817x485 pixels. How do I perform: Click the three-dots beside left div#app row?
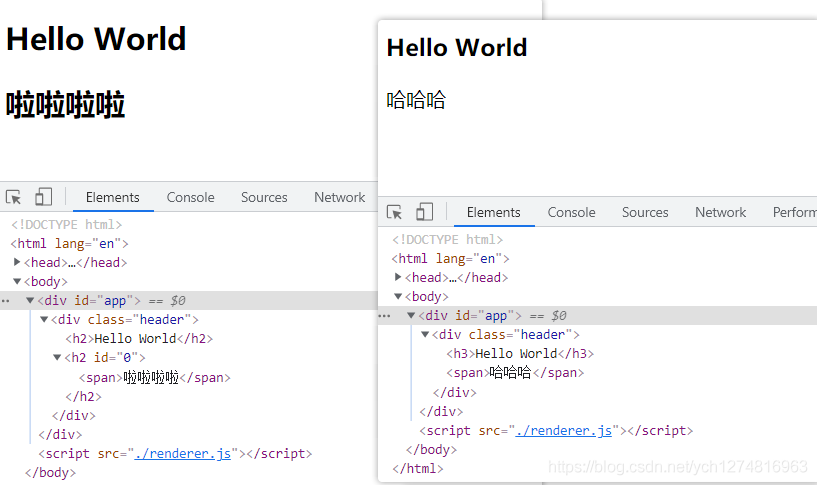(6, 300)
